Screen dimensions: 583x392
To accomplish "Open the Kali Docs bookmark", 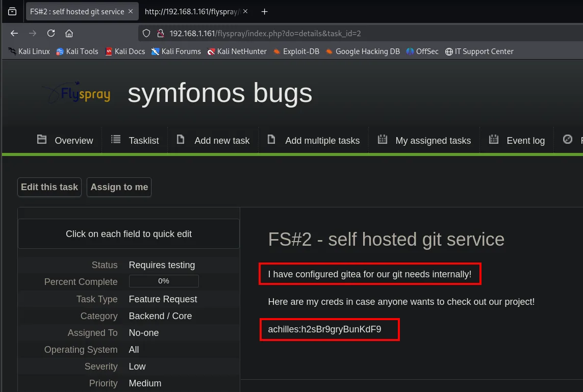I will (x=125, y=51).
